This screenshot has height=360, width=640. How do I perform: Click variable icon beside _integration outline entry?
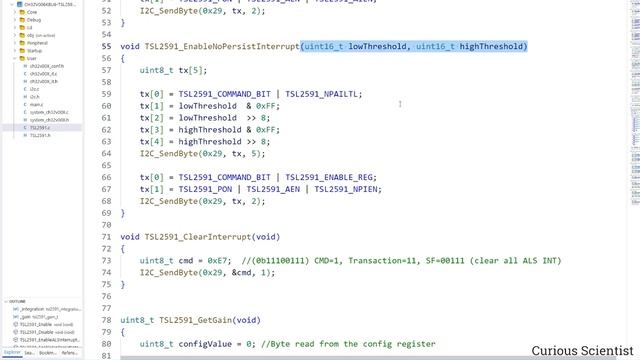coord(16,309)
